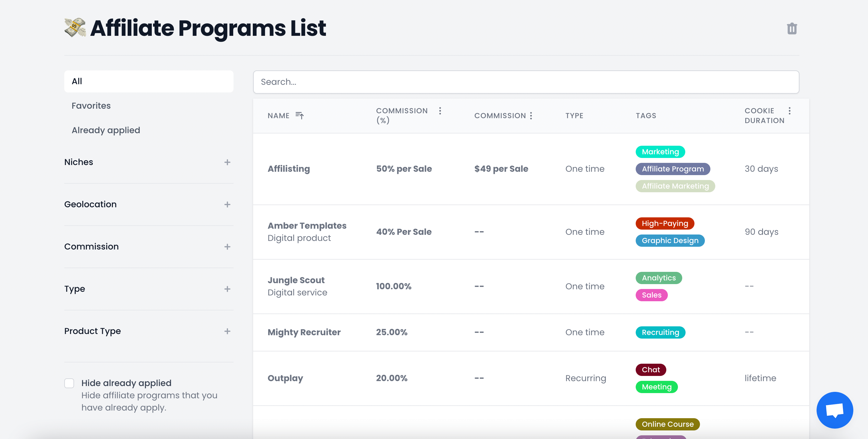Open the chat support bubble
The image size is (868, 439).
(834, 410)
